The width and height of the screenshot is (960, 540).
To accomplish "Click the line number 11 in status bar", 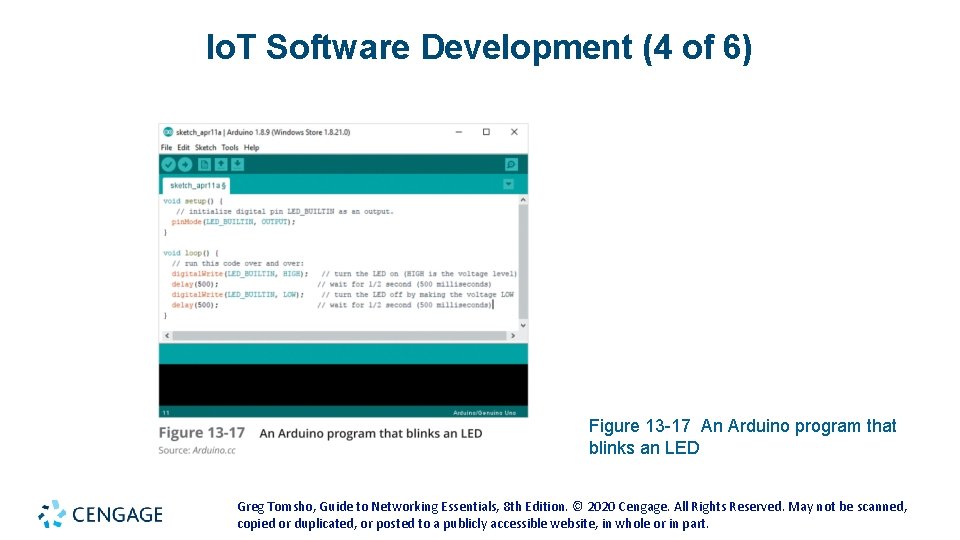I will (166, 413).
